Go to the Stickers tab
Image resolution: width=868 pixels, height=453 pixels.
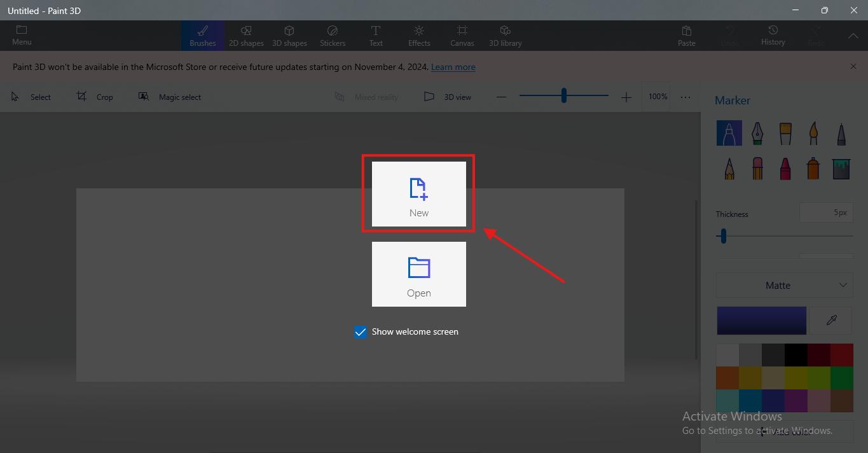(333, 36)
